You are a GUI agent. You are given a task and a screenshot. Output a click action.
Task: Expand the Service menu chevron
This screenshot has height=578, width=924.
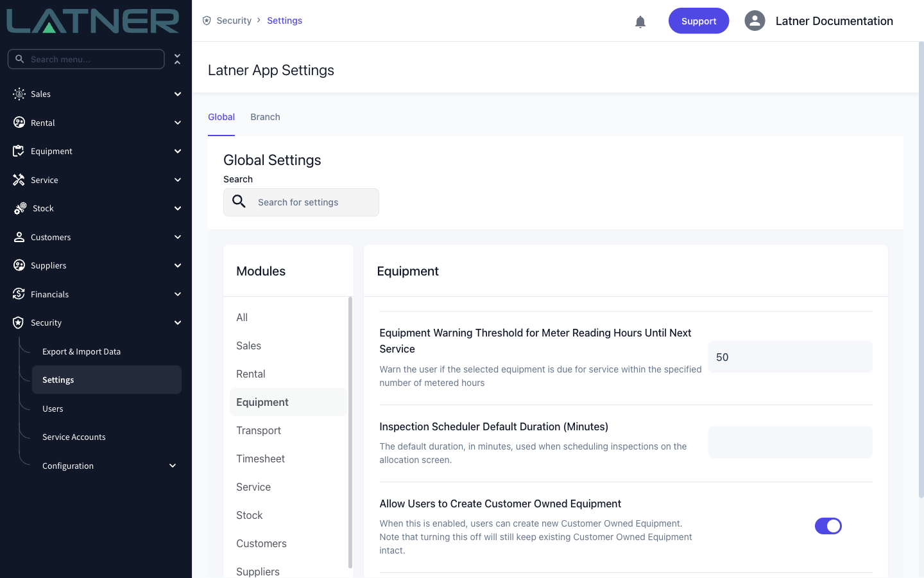178,180
